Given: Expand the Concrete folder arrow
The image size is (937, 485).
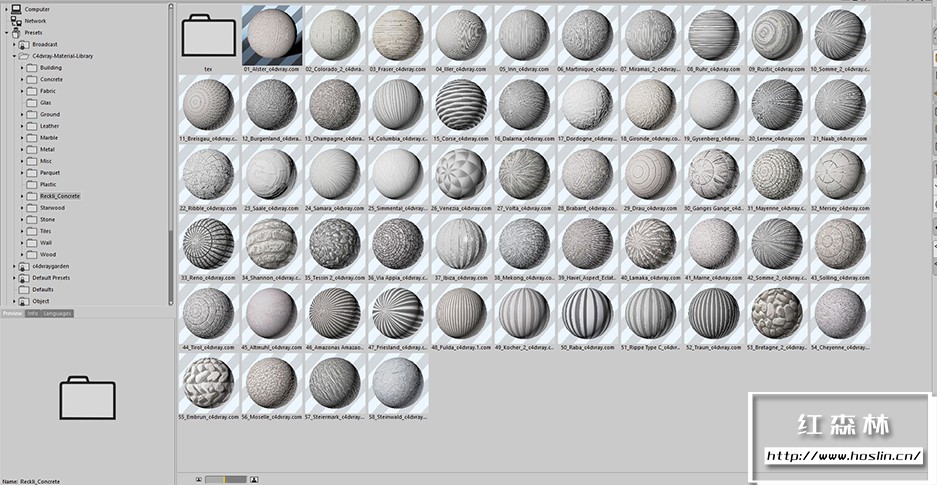Looking at the screenshot, I should (22, 79).
